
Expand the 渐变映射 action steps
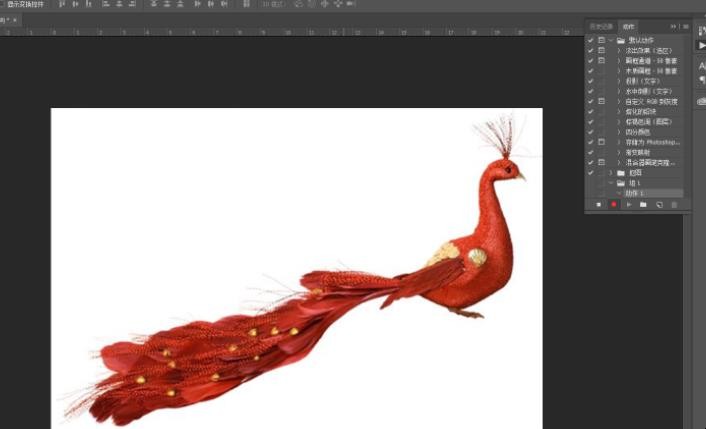(x=619, y=152)
